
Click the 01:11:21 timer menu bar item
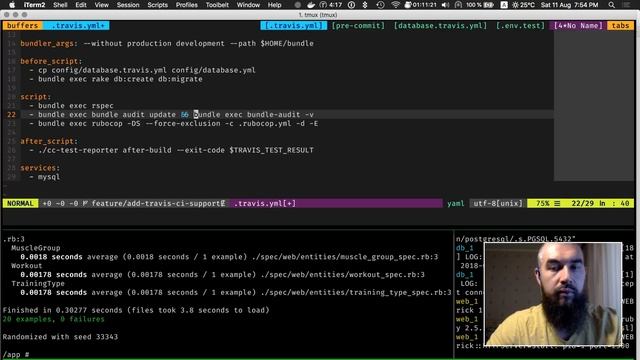[420, 5]
